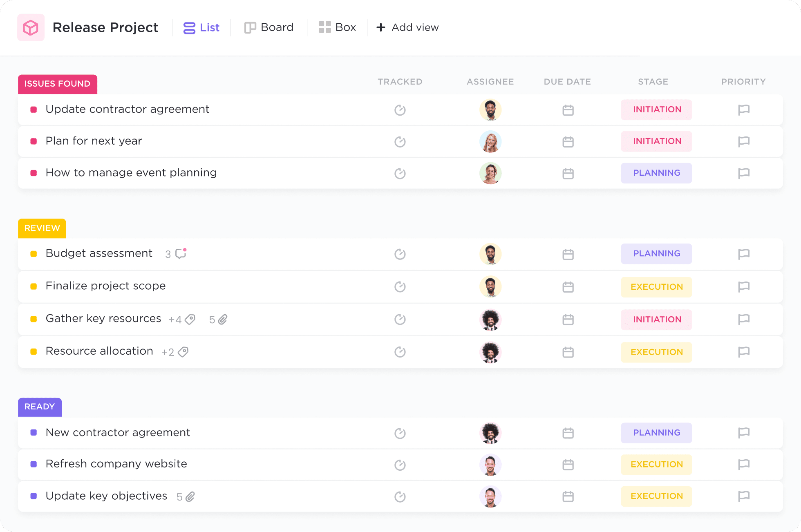This screenshot has width=801, height=532.
Task: Switch to the Box view
Action: (x=336, y=27)
